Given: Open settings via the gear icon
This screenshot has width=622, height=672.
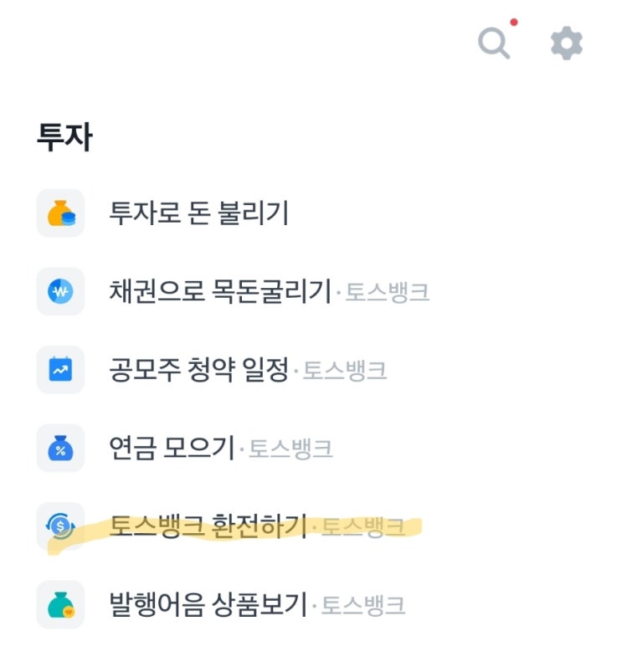Looking at the screenshot, I should (566, 44).
